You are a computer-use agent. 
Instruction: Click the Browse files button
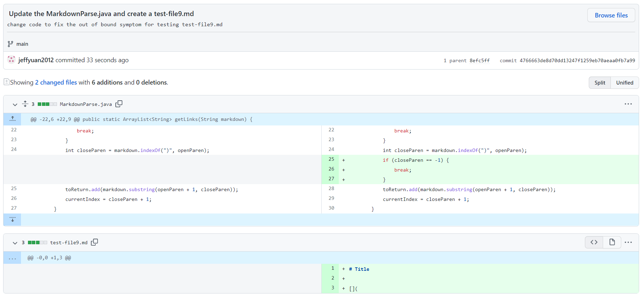pyautogui.click(x=611, y=15)
